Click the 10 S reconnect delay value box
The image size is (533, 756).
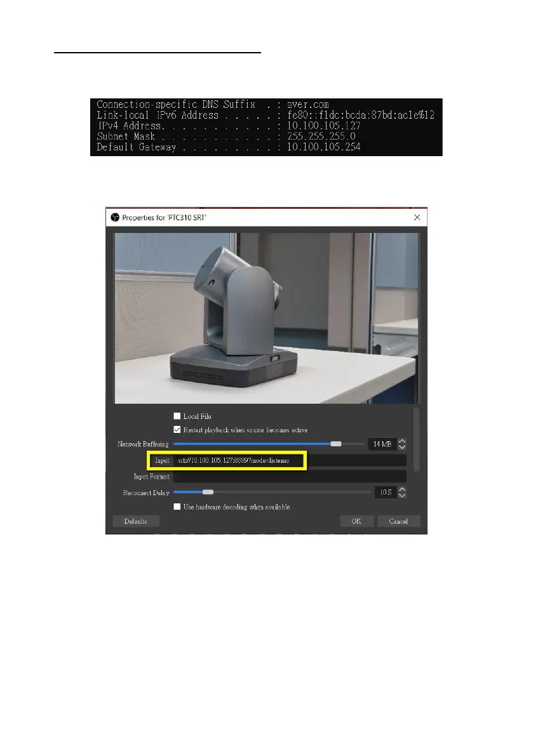tap(384, 492)
